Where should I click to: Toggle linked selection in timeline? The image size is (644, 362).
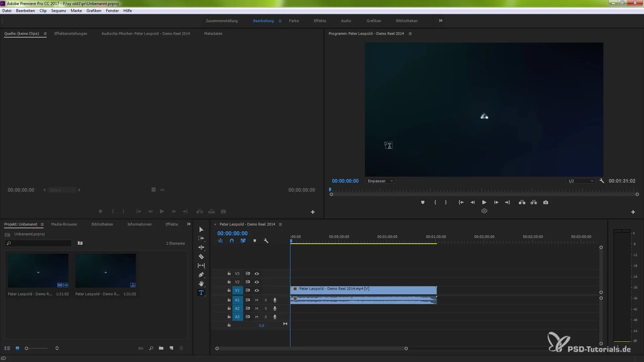[x=243, y=241]
